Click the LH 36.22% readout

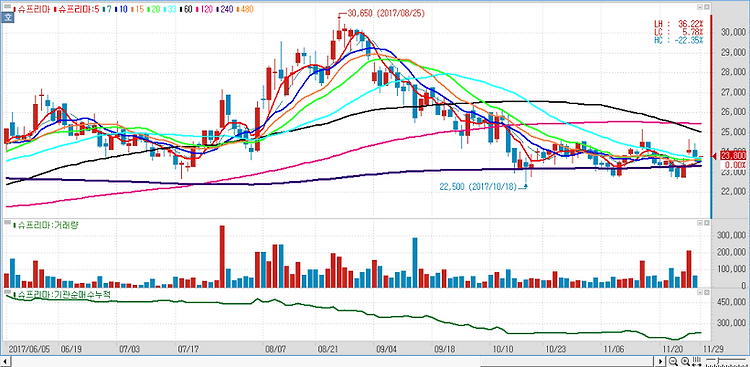(679, 23)
